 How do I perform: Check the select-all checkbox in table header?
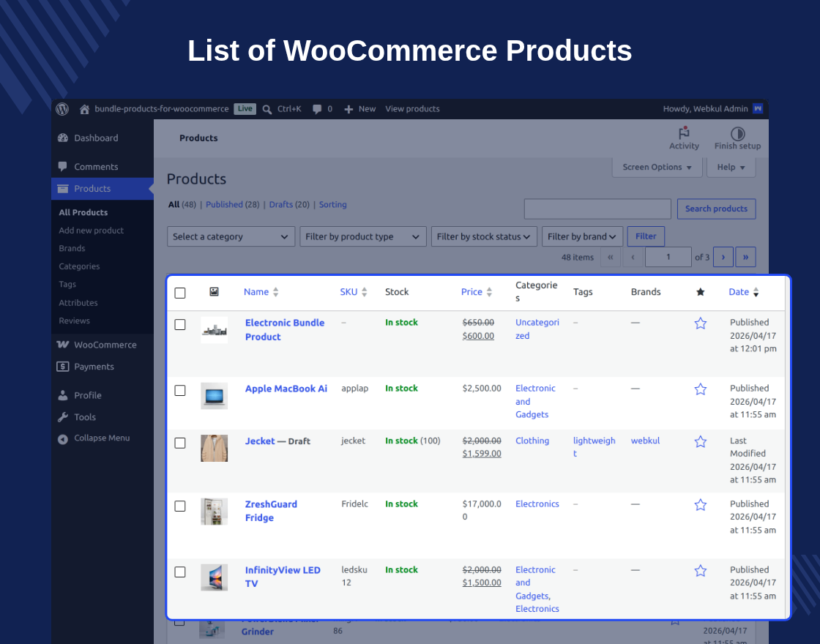click(x=180, y=293)
